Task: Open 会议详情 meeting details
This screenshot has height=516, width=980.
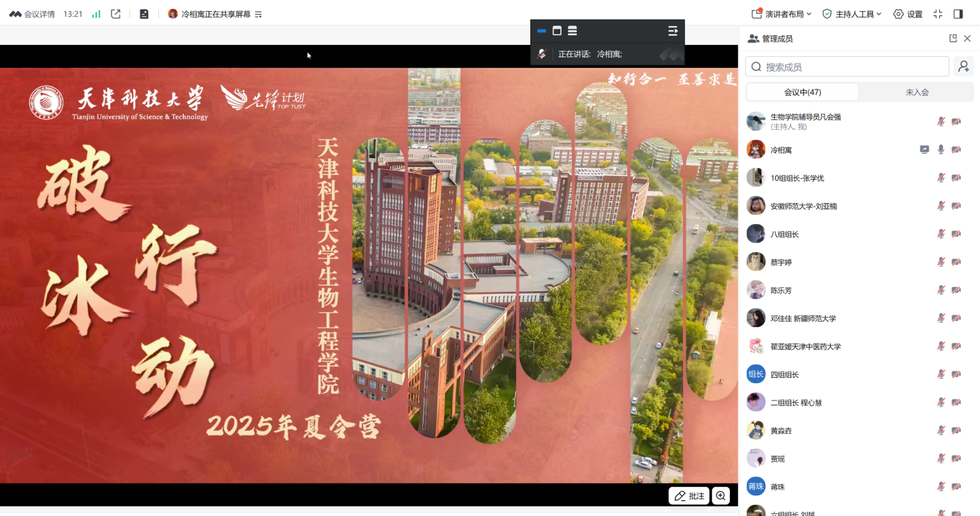Action: click(x=32, y=14)
